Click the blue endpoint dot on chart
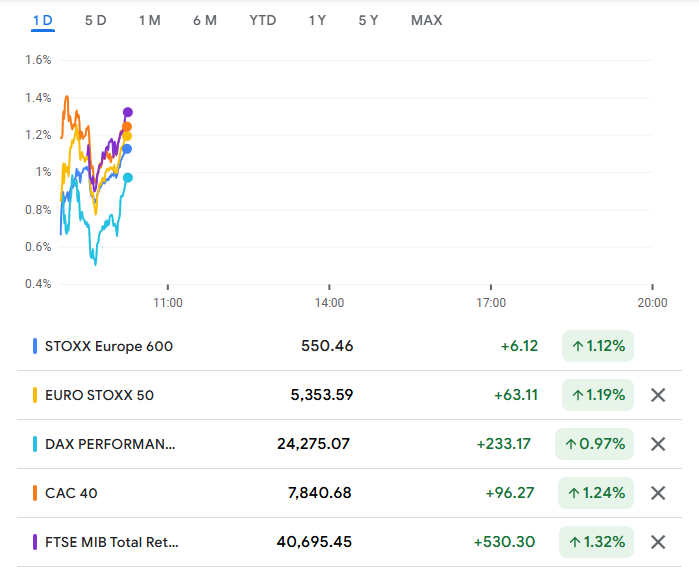 [127, 149]
